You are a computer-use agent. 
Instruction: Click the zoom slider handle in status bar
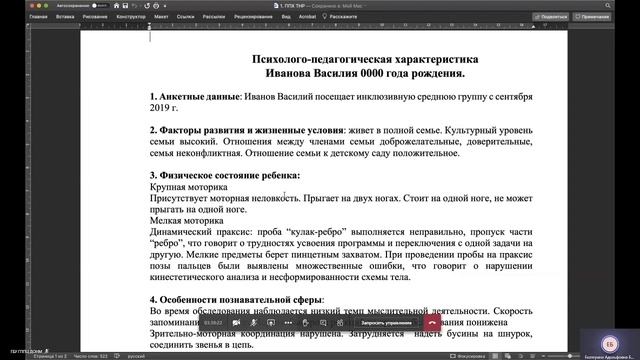570,356
